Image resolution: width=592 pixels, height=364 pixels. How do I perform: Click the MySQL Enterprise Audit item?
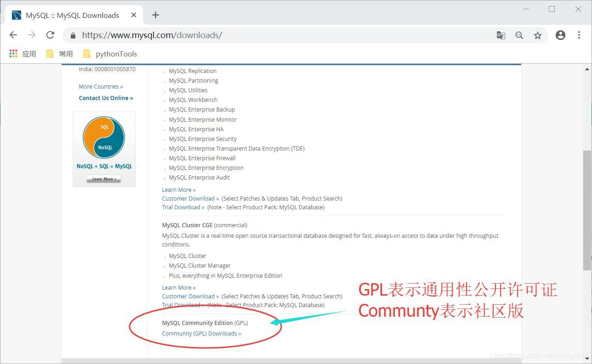(x=199, y=177)
